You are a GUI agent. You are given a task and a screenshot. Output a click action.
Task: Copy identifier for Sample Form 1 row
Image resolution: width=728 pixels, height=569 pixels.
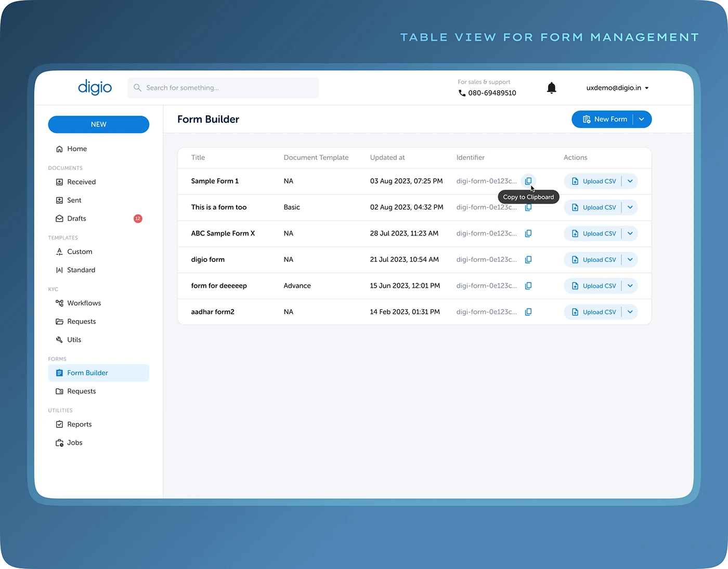point(528,181)
